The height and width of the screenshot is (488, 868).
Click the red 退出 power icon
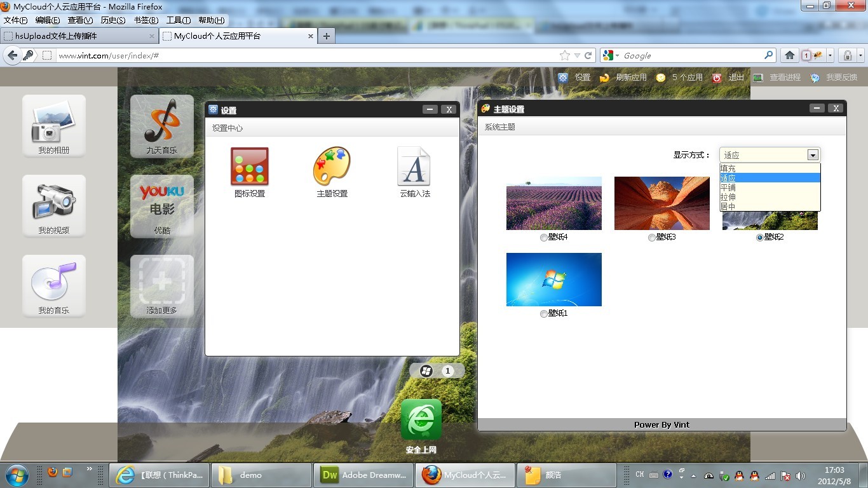pyautogui.click(x=717, y=78)
